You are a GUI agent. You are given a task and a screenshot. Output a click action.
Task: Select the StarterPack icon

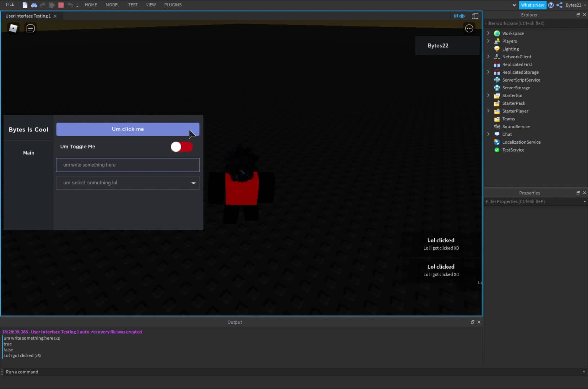tap(497, 103)
